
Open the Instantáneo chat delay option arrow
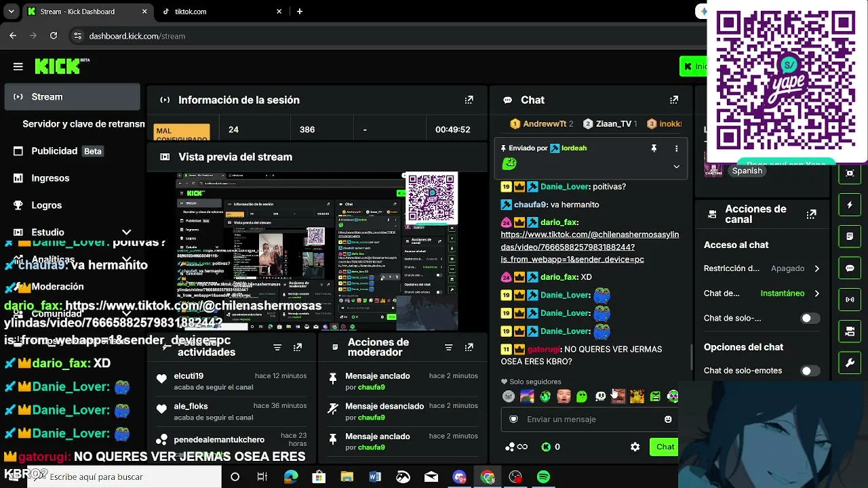pos(816,293)
